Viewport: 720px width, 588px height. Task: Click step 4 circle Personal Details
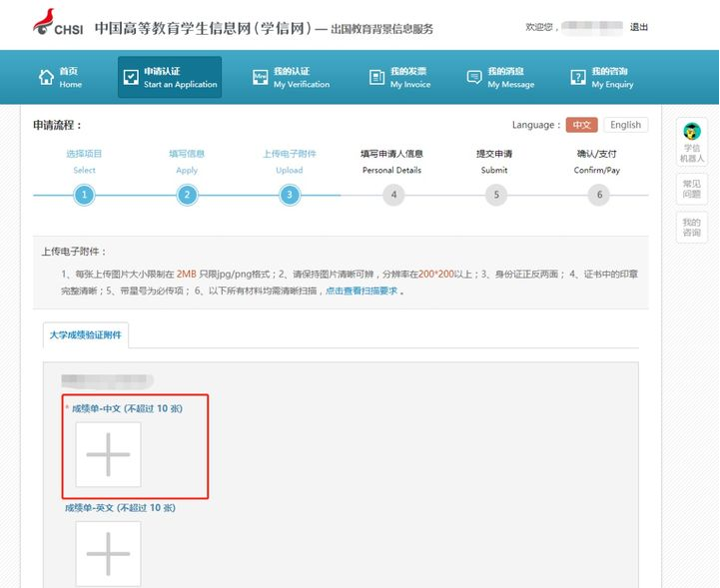[x=393, y=195]
